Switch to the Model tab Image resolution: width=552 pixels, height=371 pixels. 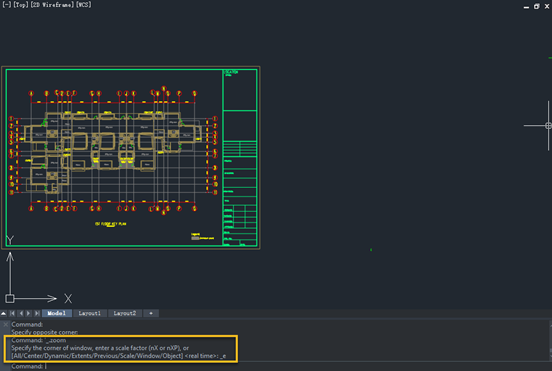[57, 313]
